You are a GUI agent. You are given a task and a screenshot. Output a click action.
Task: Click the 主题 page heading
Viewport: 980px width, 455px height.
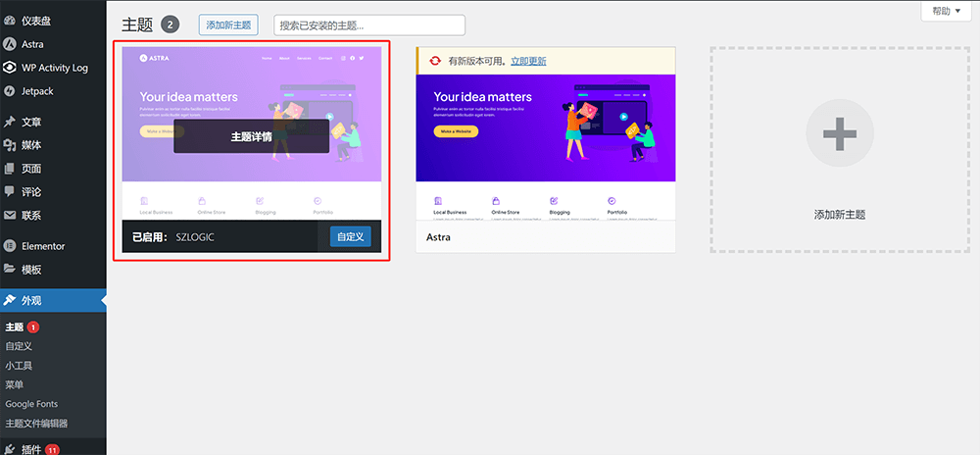point(137,25)
